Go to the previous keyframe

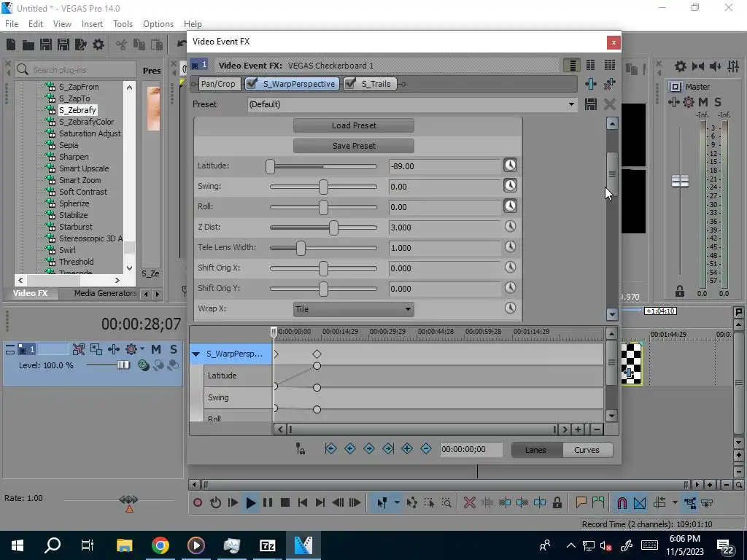click(349, 448)
